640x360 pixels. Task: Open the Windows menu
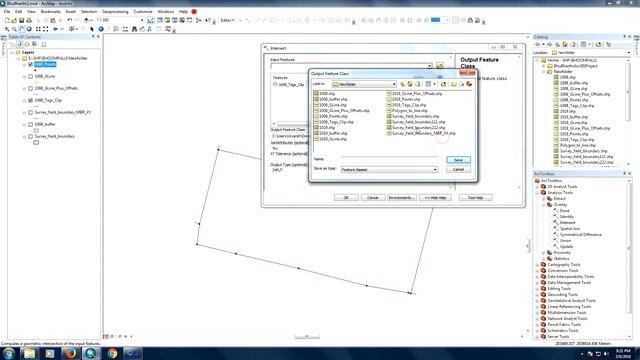click(x=166, y=11)
